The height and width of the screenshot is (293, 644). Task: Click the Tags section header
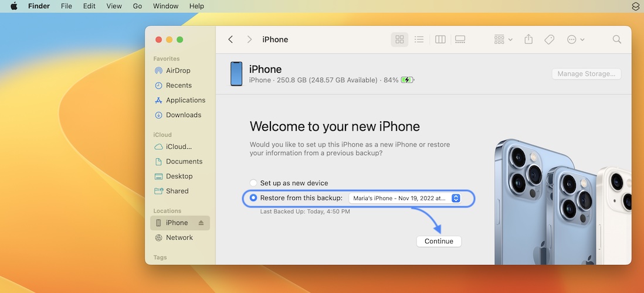[160, 257]
